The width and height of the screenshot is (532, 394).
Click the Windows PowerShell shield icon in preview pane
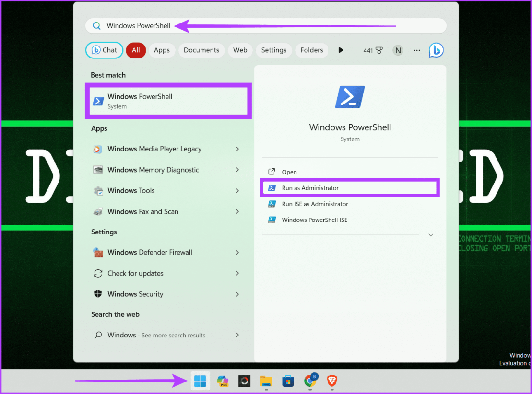(x=350, y=96)
